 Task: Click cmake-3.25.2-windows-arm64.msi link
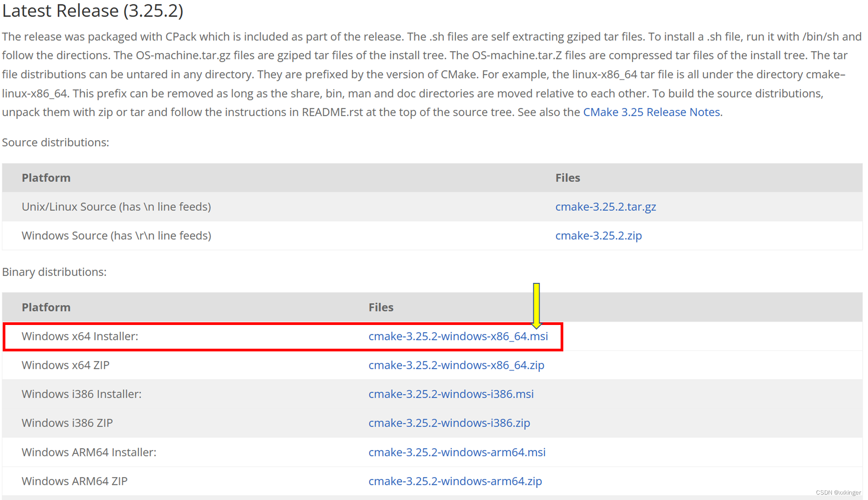[x=456, y=452]
